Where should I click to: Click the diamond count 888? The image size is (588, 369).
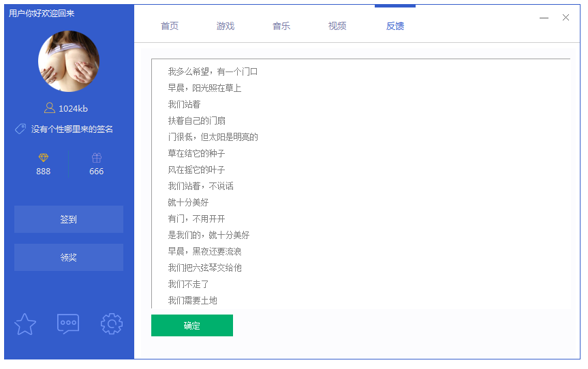point(43,172)
